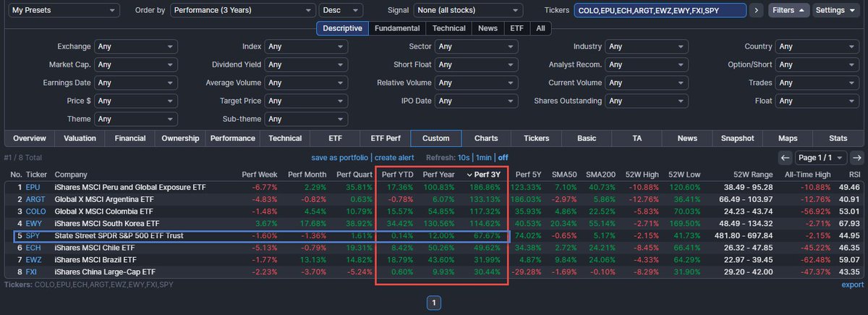This screenshot has width=868, height=315.
Task: Switch to News filter tab
Action: [488, 28]
